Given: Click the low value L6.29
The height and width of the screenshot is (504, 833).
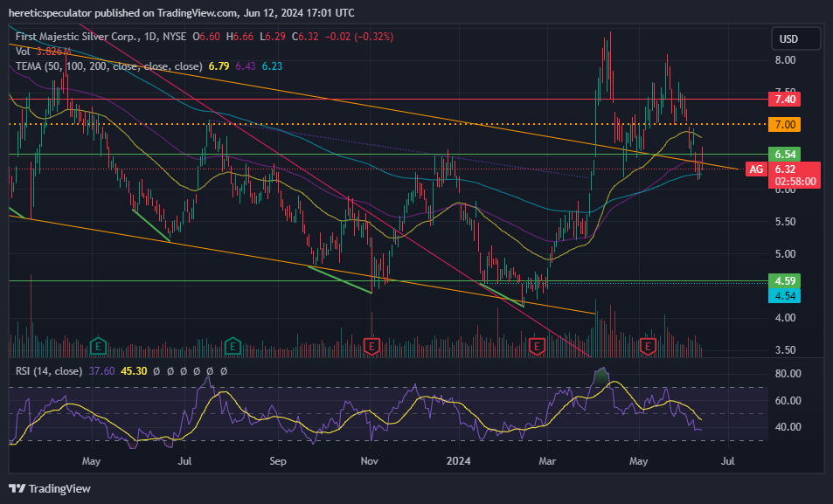Looking at the screenshot, I should (273, 37).
